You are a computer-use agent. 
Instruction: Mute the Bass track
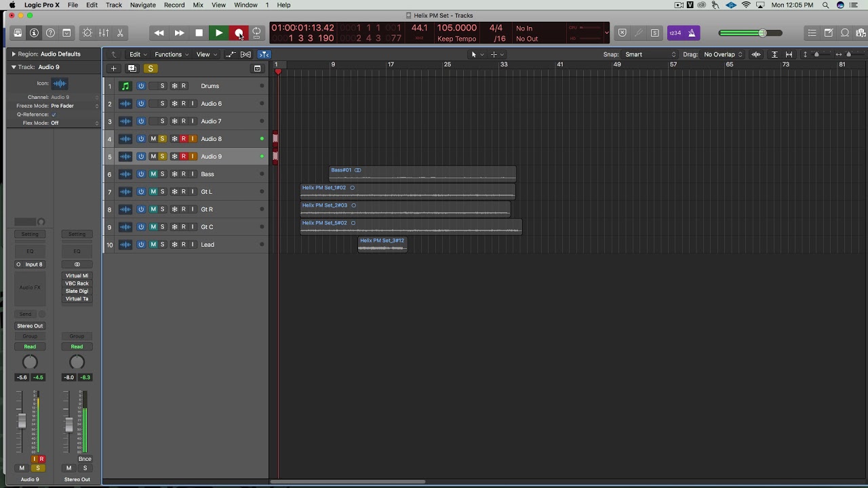click(153, 174)
